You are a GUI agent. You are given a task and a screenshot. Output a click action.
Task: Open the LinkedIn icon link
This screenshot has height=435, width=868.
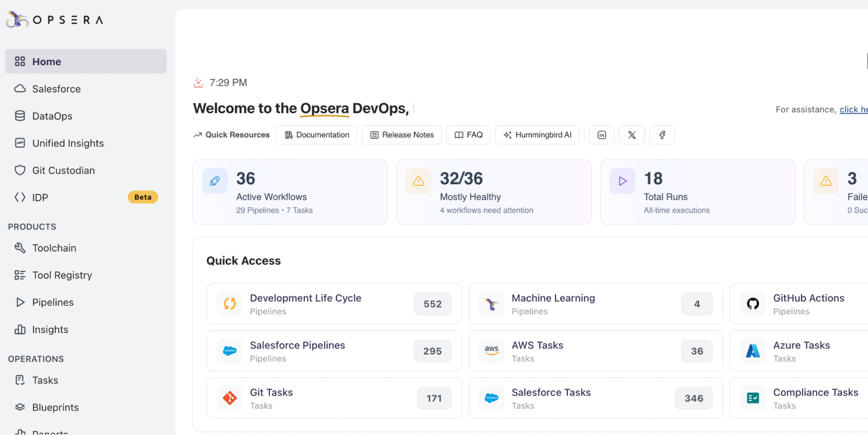602,135
